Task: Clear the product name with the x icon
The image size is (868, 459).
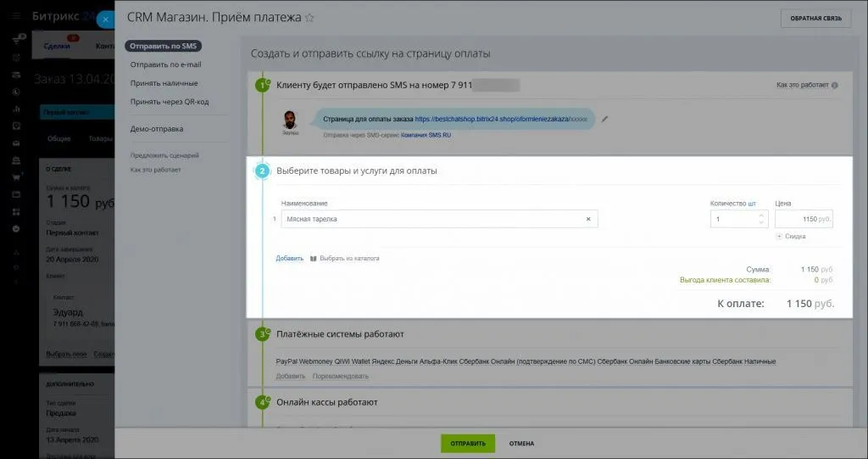Action: [x=588, y=219]
